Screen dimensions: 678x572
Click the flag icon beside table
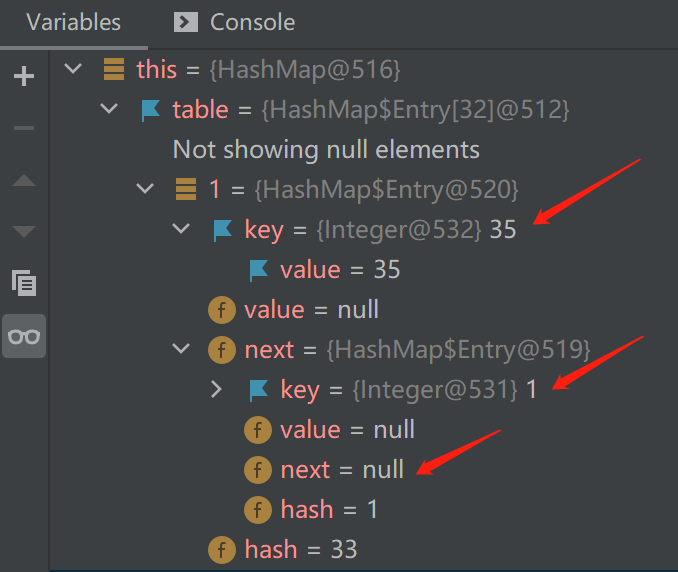point(151,110)
